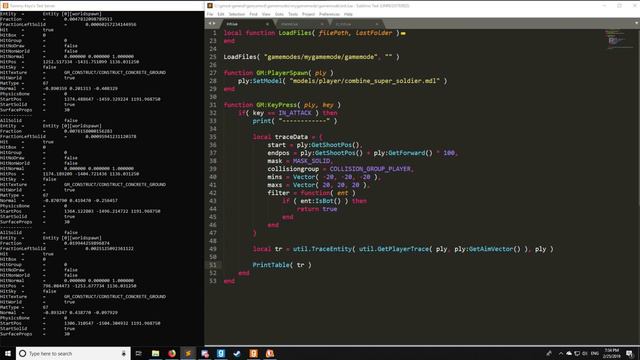This screenshot has width=640, height=360.
Task: Open the File menu in Sublime Text
Action: click(210, 14)
